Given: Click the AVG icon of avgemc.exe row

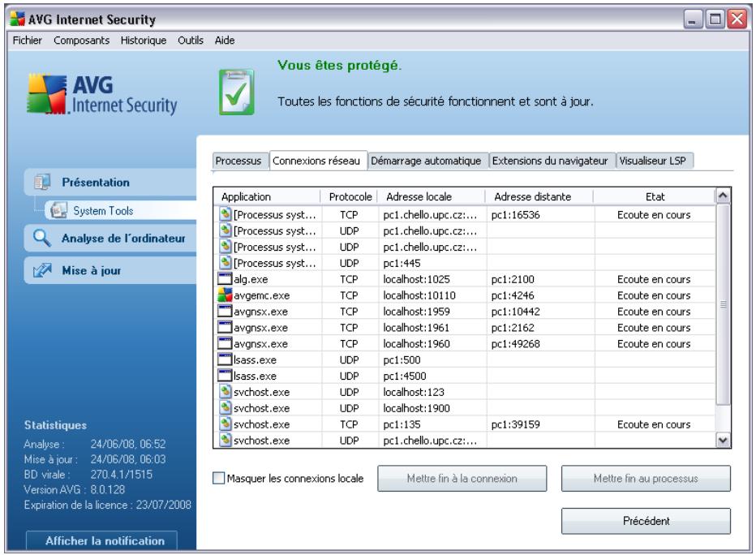Looking at the screenshot, I should 225,295.
